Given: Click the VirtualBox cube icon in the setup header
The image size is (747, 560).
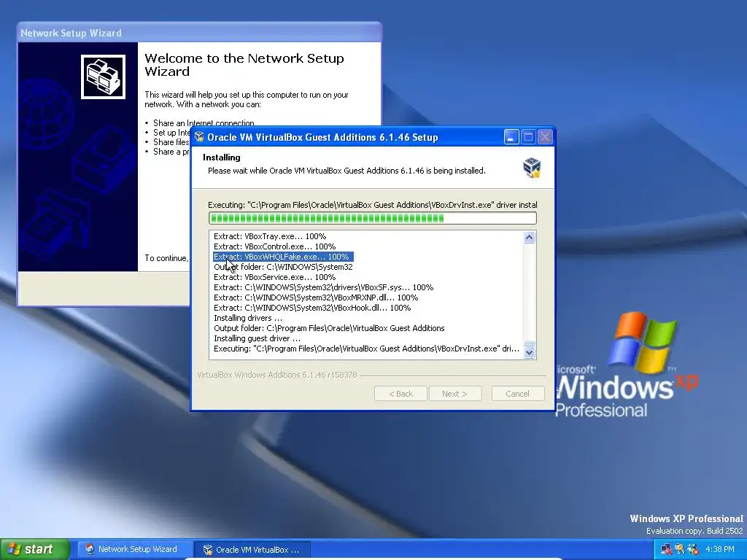Looking at the screenshot, I should point(532,168).
